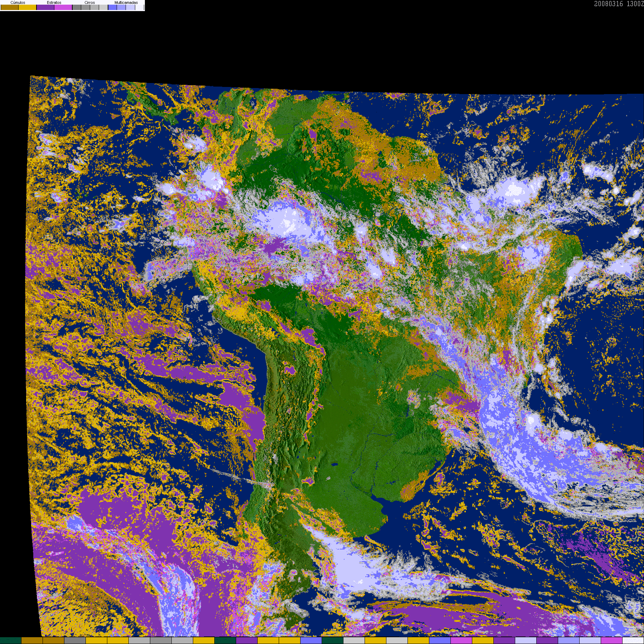Image resolution: width=644 pixels, height=644 pixels.
Task: Select the pale lavender Multicamadas legend swatch
Action: [130, 7]
